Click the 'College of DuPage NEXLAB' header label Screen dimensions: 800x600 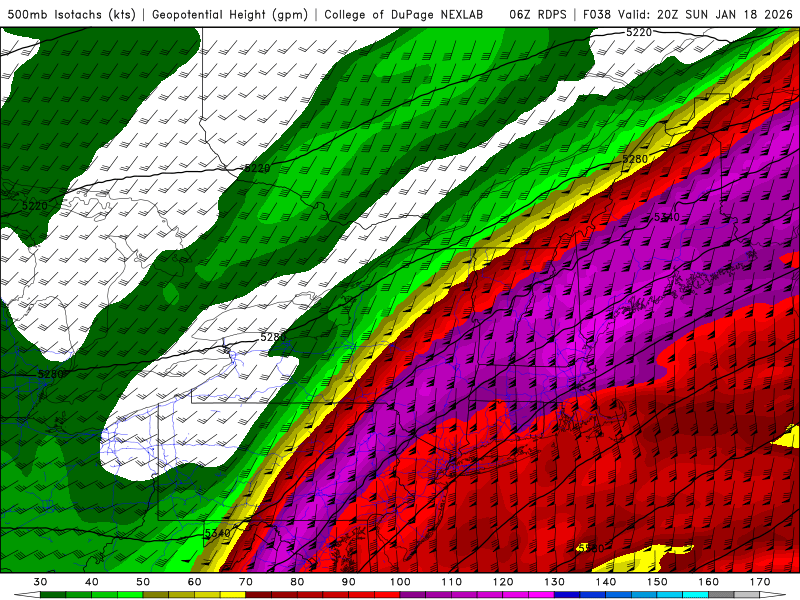[x=403, y=15]
